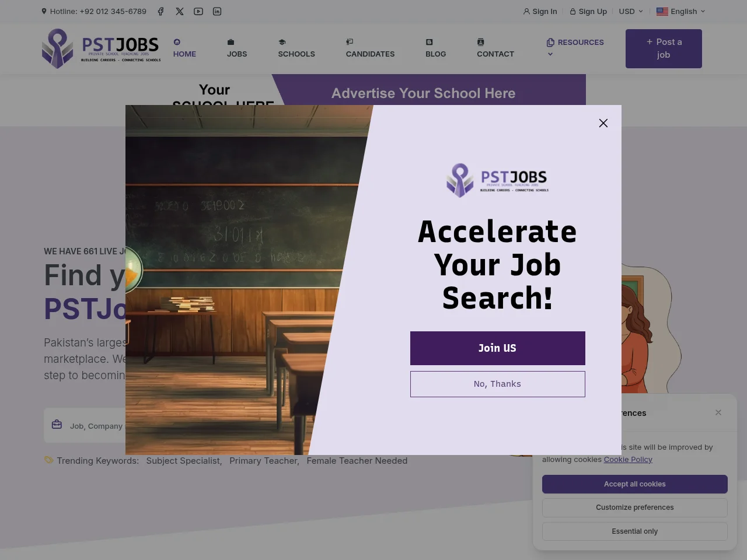Accept all cookies
Image resolution: width=747 pixels, height=560 pixels.
click(x=634, y=484)
